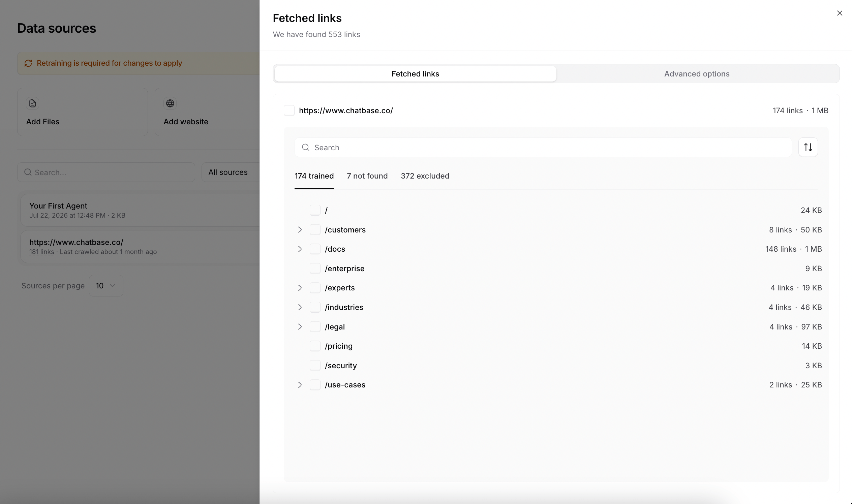852x504 pixels.
Task: Tick the /industries checkbox
Action: (315, 307)
